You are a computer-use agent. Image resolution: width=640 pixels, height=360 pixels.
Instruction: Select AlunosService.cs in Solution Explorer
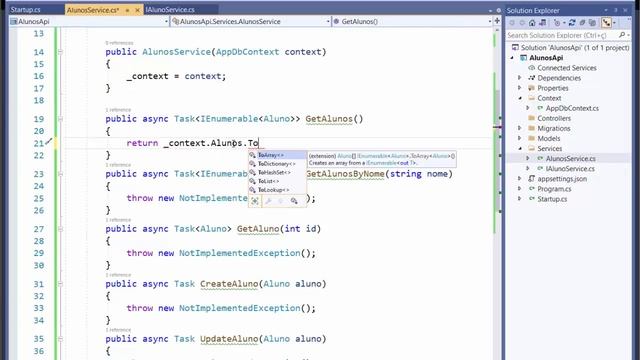(570, 158)
